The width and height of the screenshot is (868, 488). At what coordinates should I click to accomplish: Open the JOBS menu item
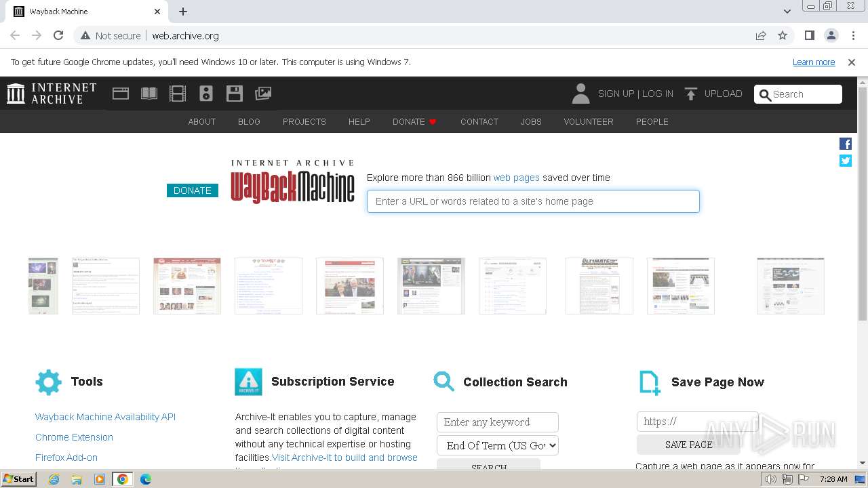pyautogui.click(x=531, y=121)
